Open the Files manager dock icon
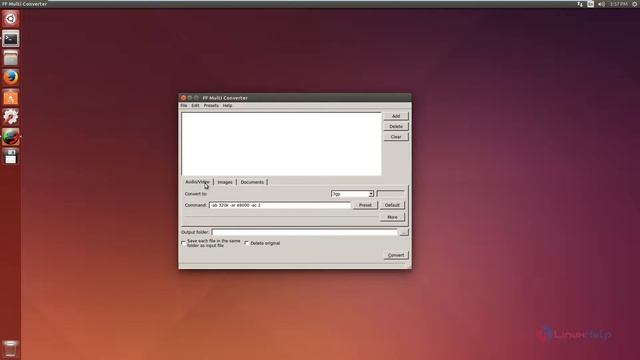The width and height of the screenshot is (640, 360). (x=11, y=58)
